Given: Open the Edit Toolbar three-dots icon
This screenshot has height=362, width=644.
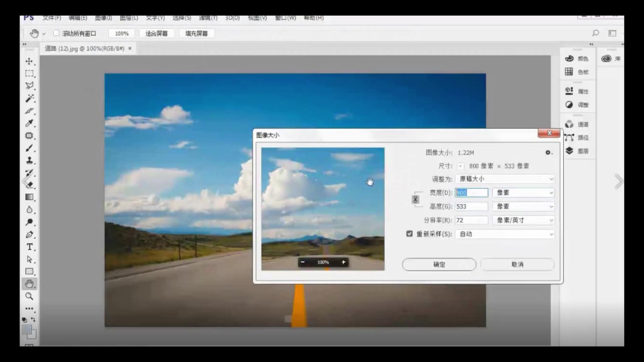Looking at the screenshot, I should [x=30, y=308].
